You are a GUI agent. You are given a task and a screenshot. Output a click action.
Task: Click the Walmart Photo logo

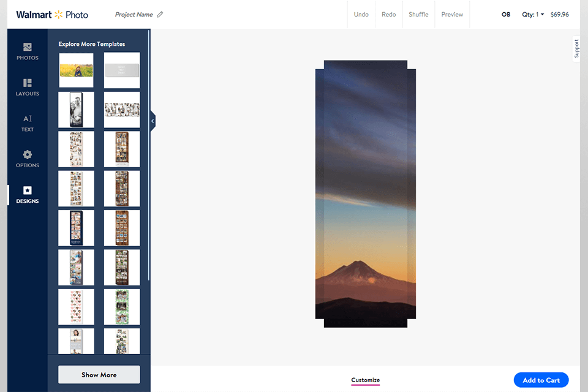click(x=52, y=15)
